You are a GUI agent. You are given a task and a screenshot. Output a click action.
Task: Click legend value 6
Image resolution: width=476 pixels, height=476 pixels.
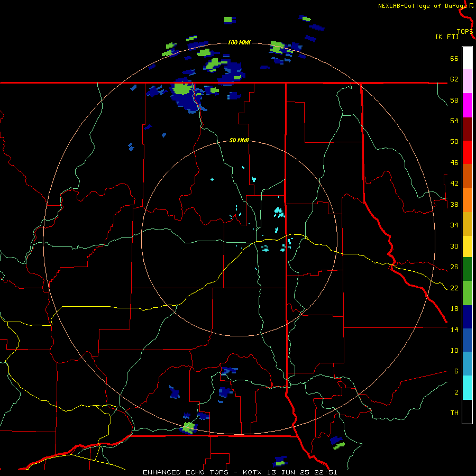[456, 371]
